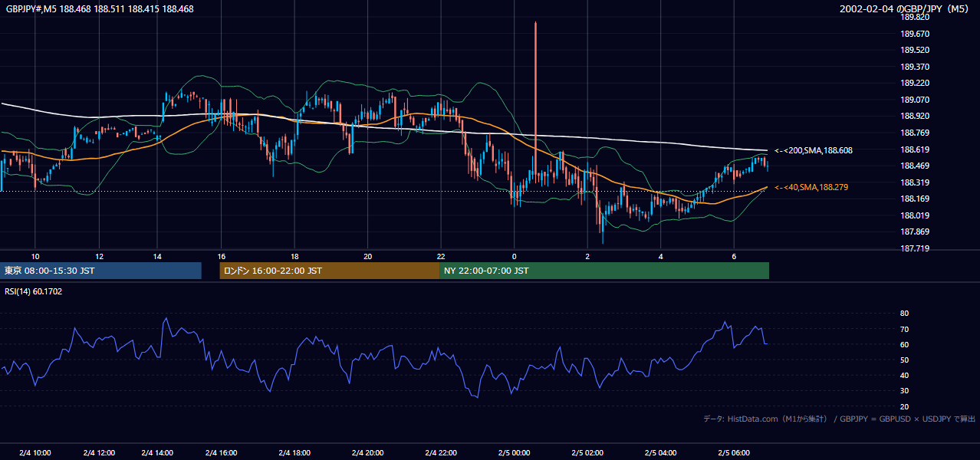Screen dimensions: 980x460
Task: Select the NY 22:00-07:00 JST session bar
Action: 604,271
